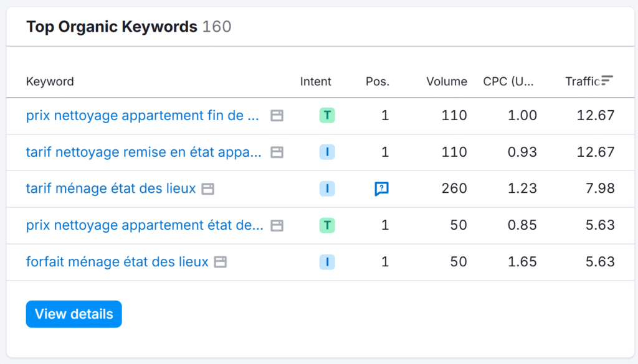Image resolution: width=638 pixels, height=364 pixels.
Task: Click the Informational badge on the last keyword row
Action: tap(327, 262)
